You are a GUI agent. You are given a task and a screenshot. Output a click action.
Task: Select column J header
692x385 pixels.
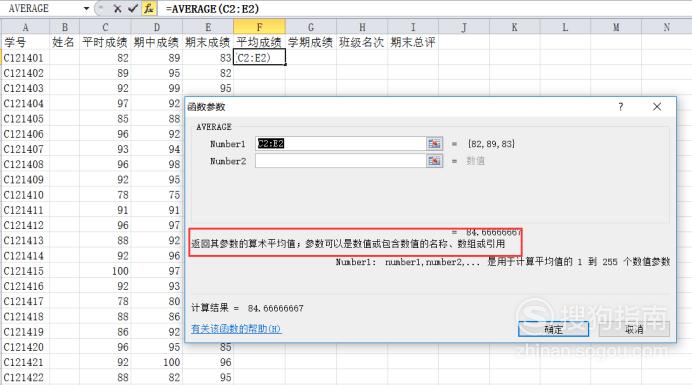click(464, 27)
